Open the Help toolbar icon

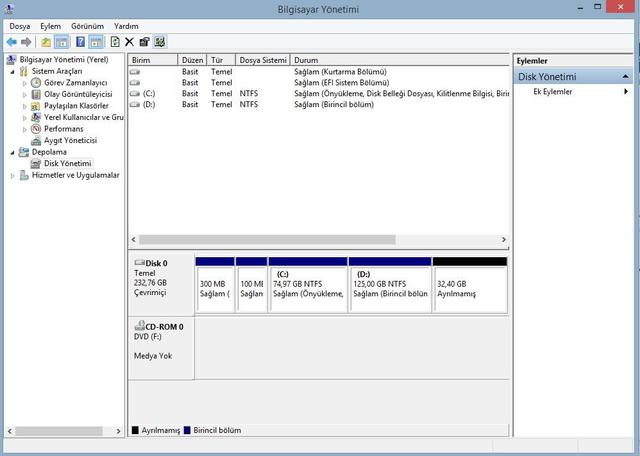pyautogui.click(x=80, y=42)
